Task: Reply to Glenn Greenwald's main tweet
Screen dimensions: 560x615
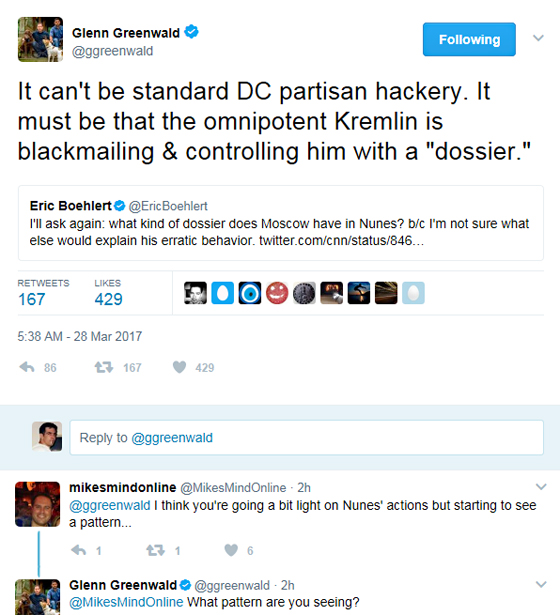Action: [27, 368]
